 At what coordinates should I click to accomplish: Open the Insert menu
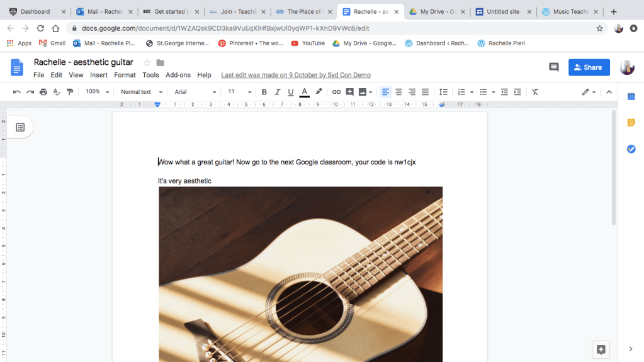(99, 75)
